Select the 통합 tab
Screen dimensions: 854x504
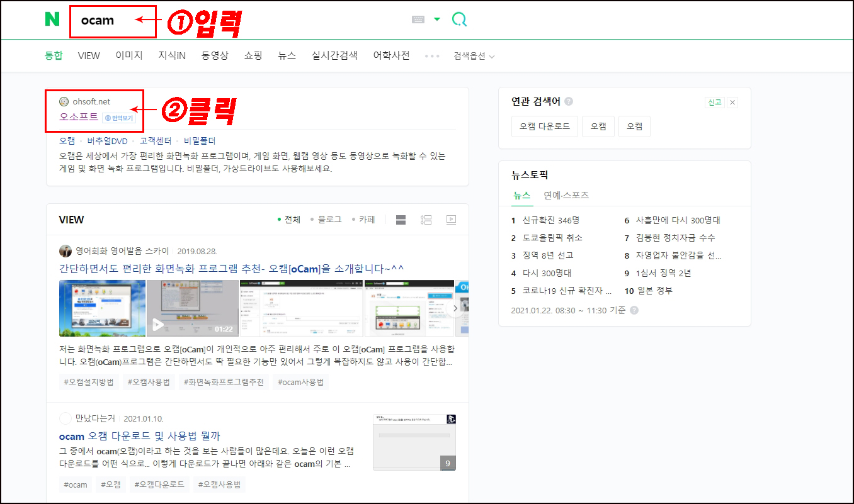pyautogui.click(x=54, y=55)
